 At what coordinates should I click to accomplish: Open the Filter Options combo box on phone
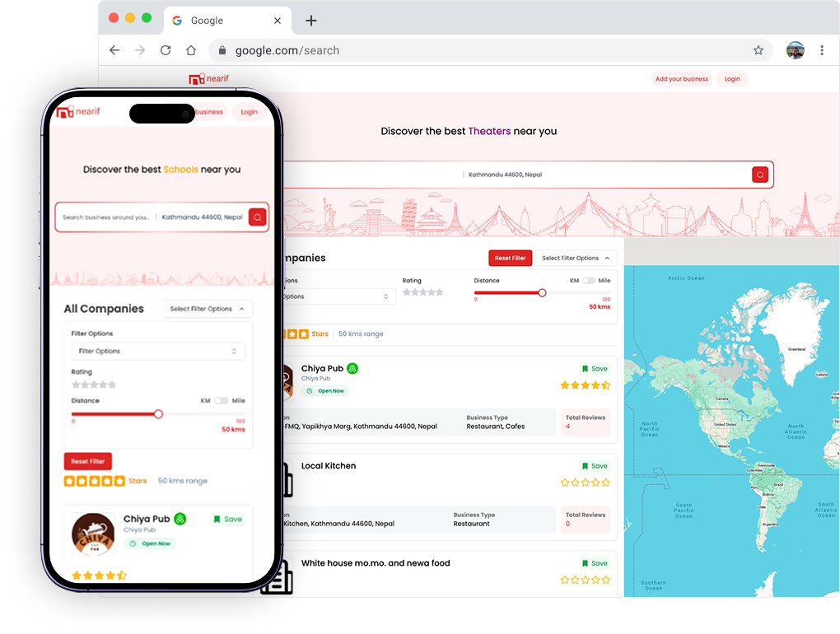point(157,352)
